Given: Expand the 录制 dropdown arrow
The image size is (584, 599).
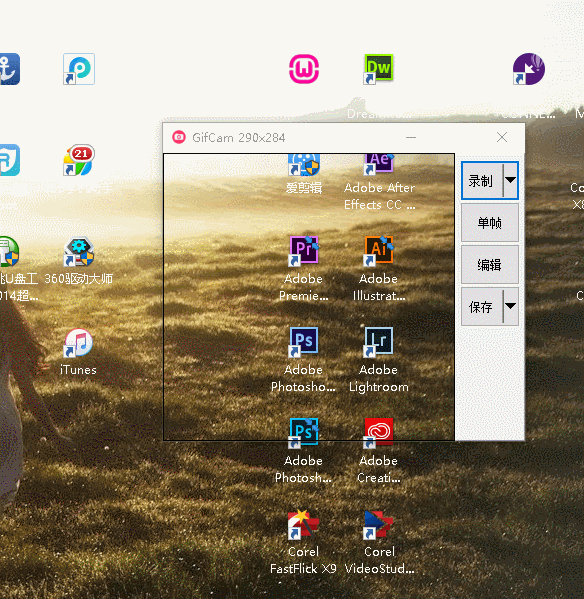Looking at the screenshot, I should [x=511, y=180].
